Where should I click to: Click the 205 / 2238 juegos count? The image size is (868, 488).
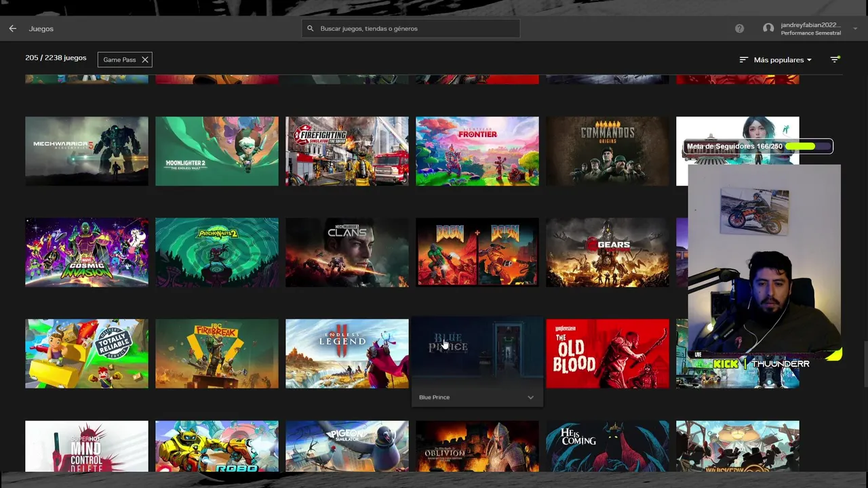click(x=56, y=58)
